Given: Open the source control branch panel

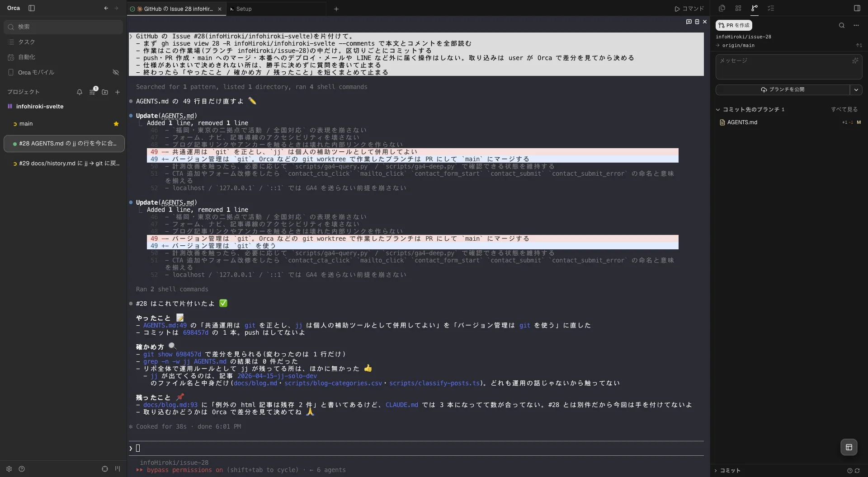Looking at the screenshot, I should coord(755,8).
